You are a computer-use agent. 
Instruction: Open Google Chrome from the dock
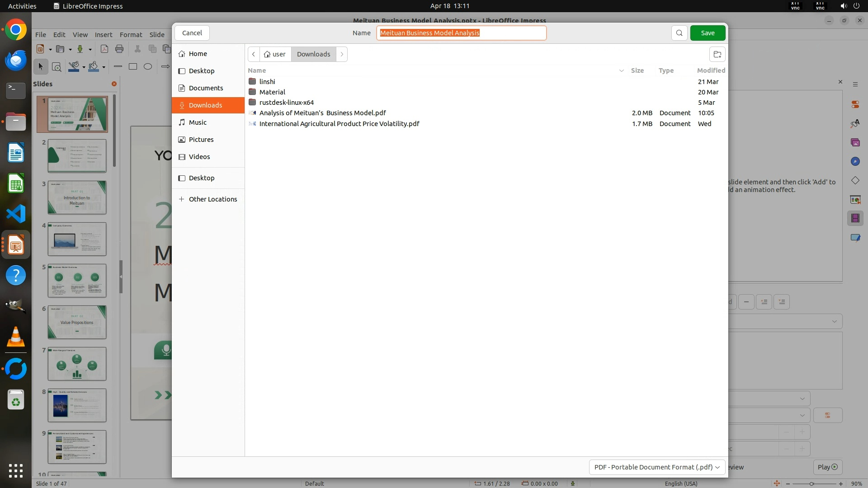click(16, 30)
